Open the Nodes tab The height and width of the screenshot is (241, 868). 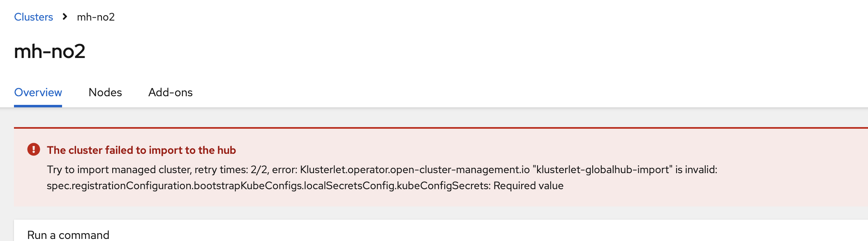point(105,93)
